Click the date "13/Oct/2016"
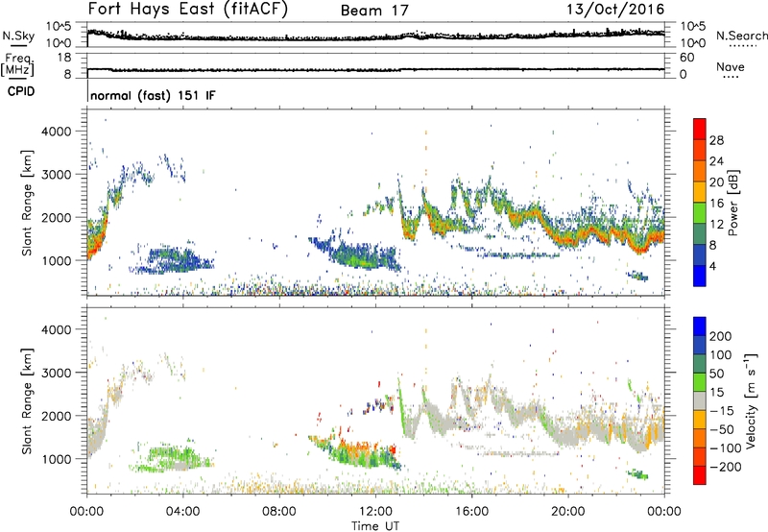This screenshot has width=768, height=532. click(615, 10)
